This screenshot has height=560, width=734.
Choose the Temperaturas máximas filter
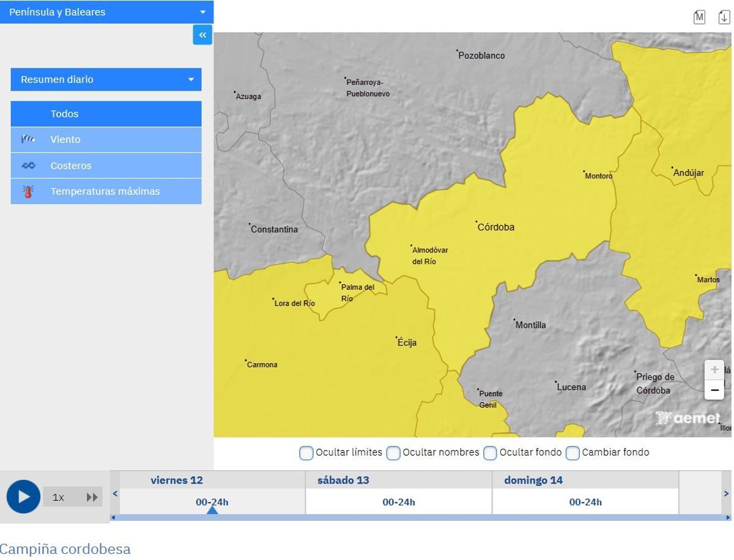(x=106, y=191)
